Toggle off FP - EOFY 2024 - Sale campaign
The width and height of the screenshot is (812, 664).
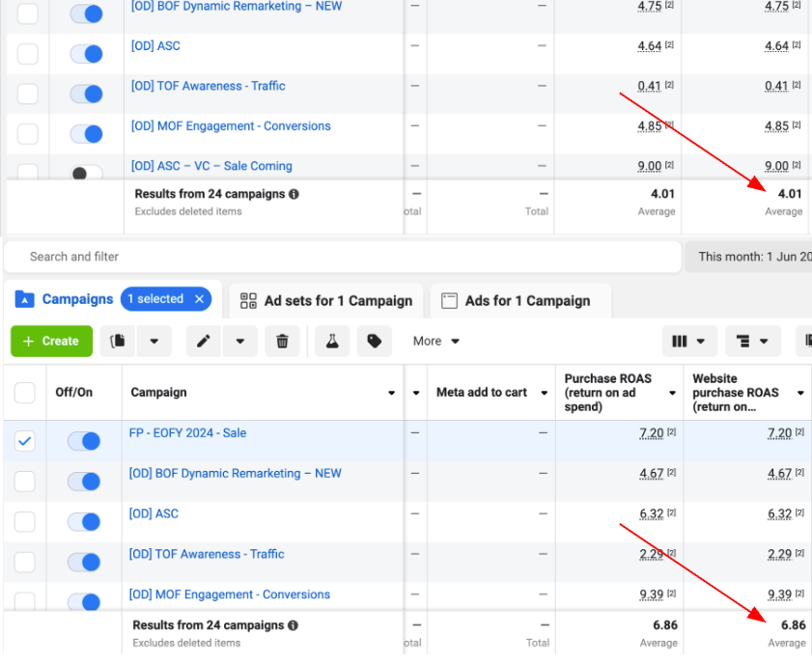85,441
